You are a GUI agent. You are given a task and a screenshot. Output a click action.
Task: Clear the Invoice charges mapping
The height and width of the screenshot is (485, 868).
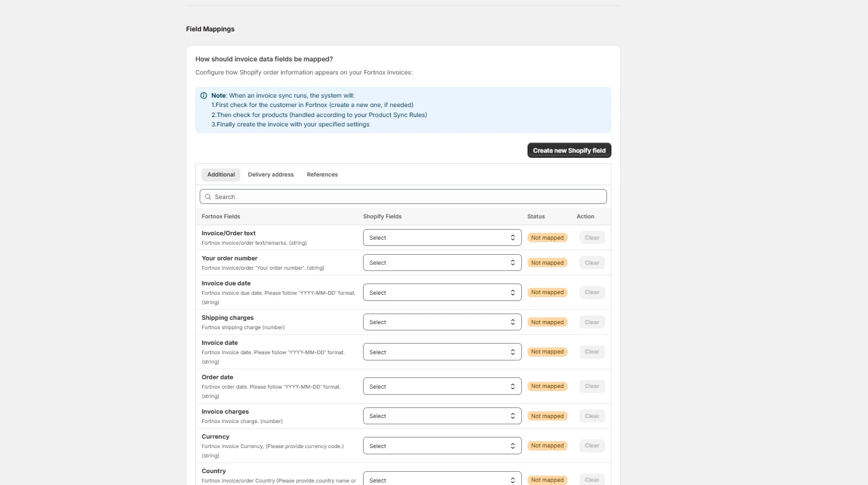[x=592, y=416]
